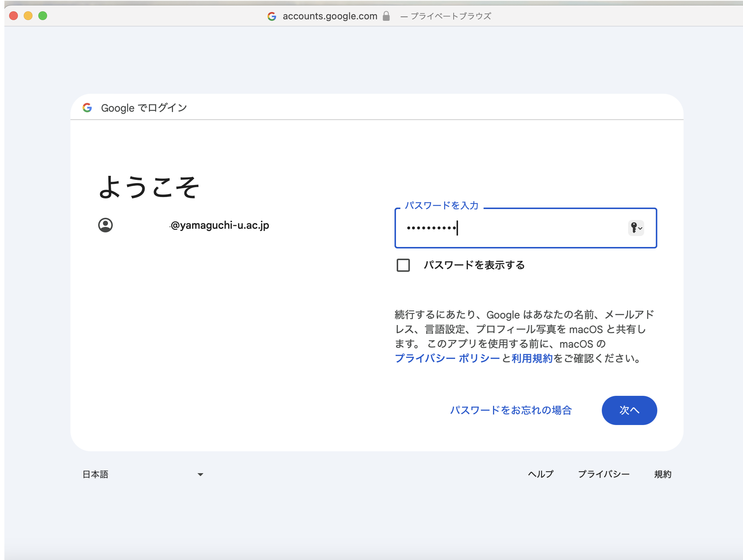
Task: Expand the 日本語 language dropdown
Action: click(143, 474)
